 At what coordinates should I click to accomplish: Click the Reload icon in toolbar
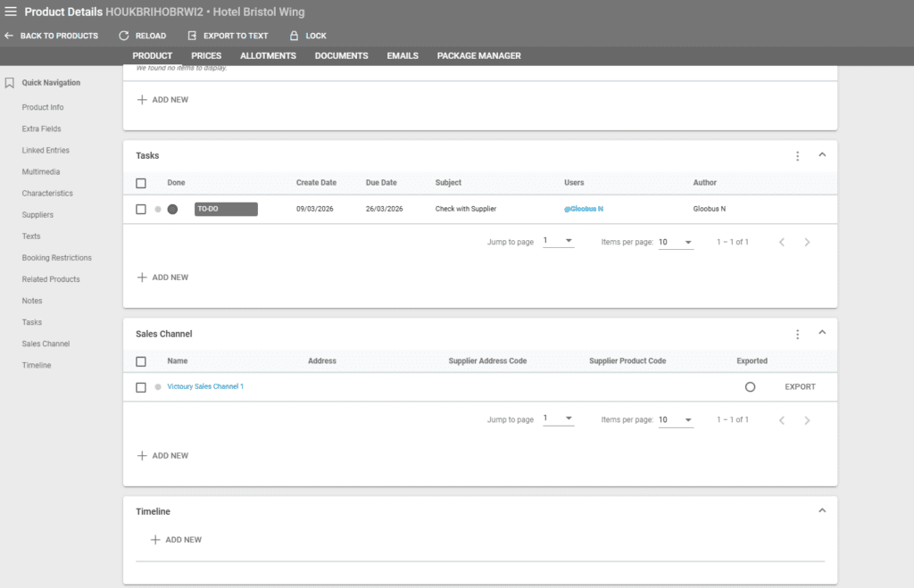point(124,36)
